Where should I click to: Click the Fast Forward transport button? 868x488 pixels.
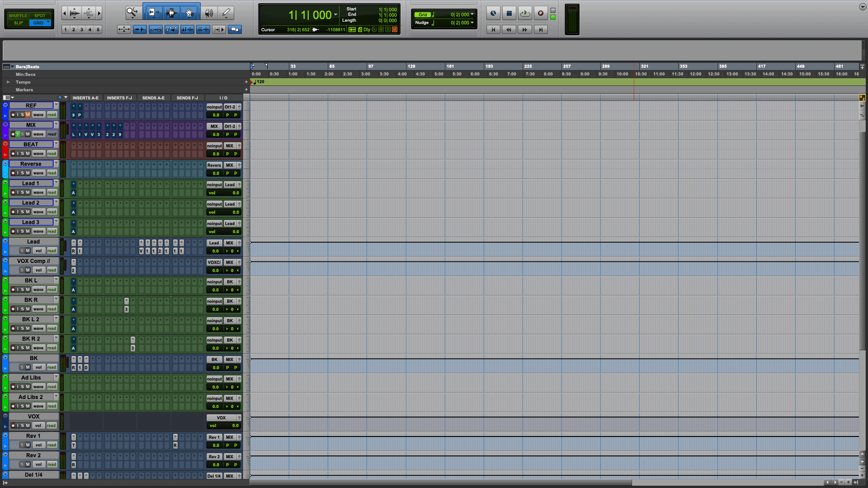(x=525, y=30)
